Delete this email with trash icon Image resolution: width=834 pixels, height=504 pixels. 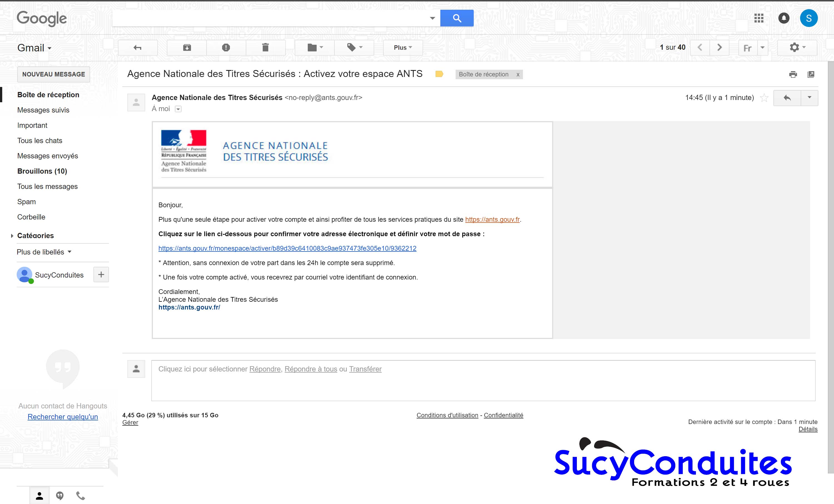[266, 48]
